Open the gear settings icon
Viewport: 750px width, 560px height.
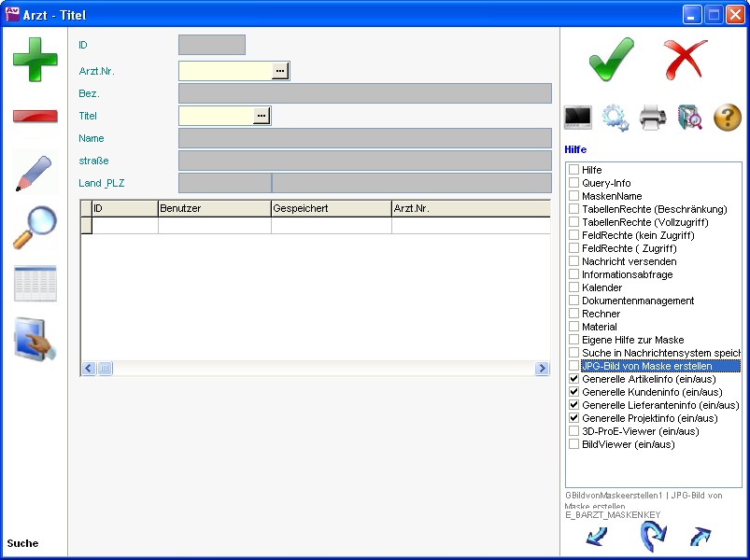point(615,118)
